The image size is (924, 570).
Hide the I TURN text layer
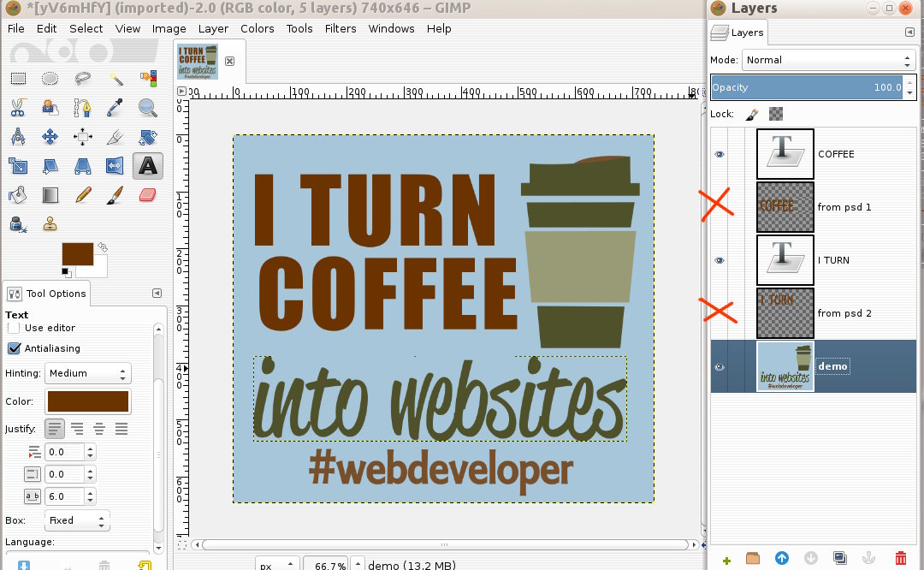coord(720,260)
